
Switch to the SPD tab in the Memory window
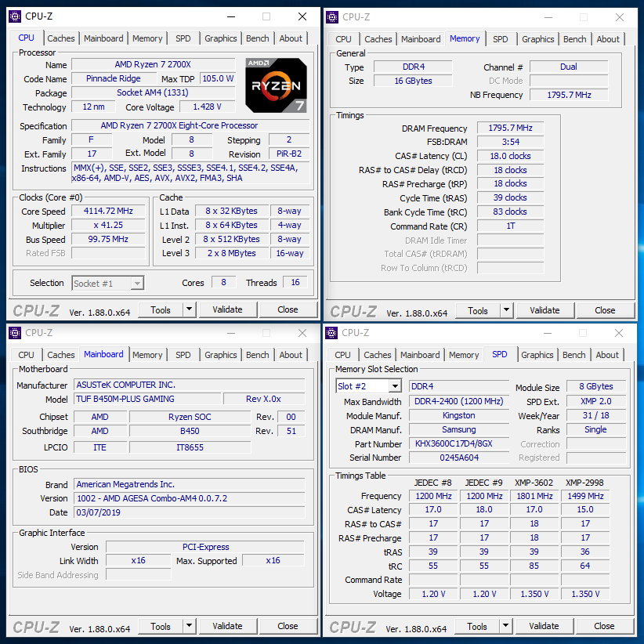click(x=500, y=39)
